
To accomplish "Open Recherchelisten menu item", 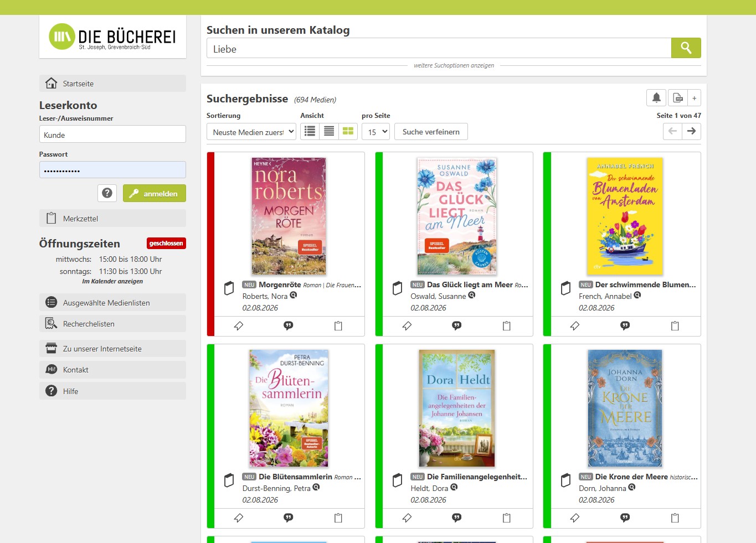I will 112,324.
